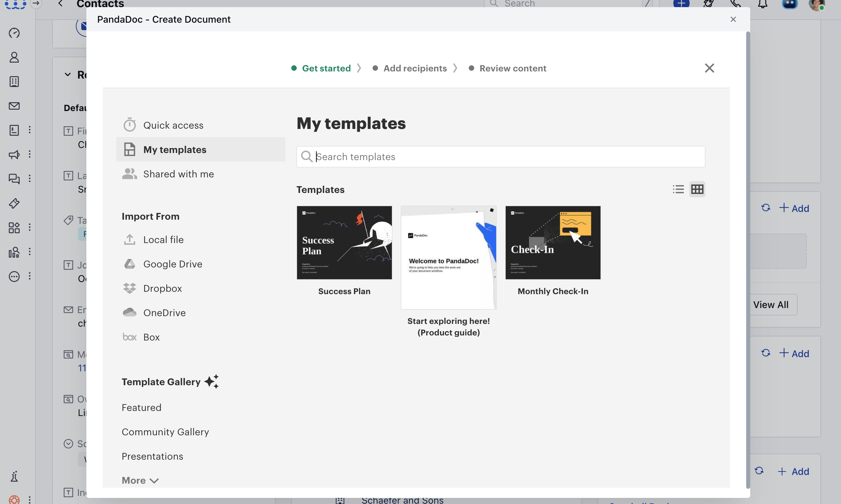Open Shared with me templates
Screen dimensions: 841x504
[201, 174]
